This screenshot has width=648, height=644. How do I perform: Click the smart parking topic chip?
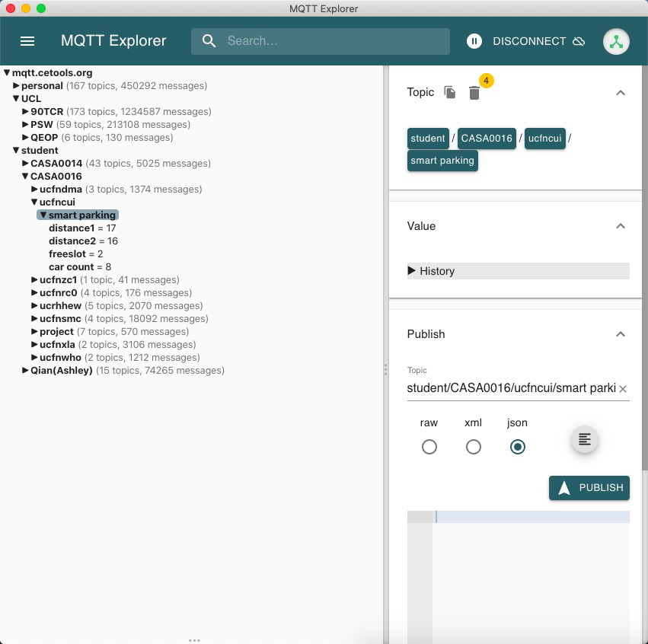(x=442, y=161)
